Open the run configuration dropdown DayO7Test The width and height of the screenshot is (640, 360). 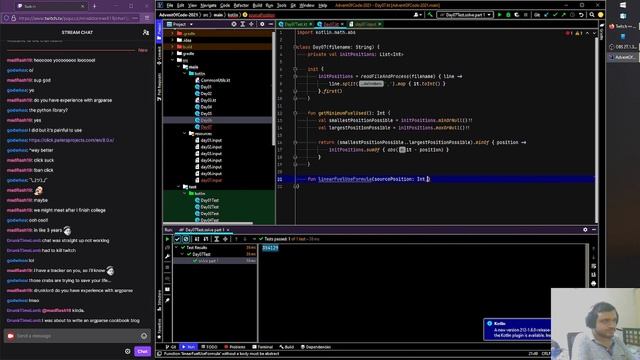pyautogui.click(x=465, y=15)
